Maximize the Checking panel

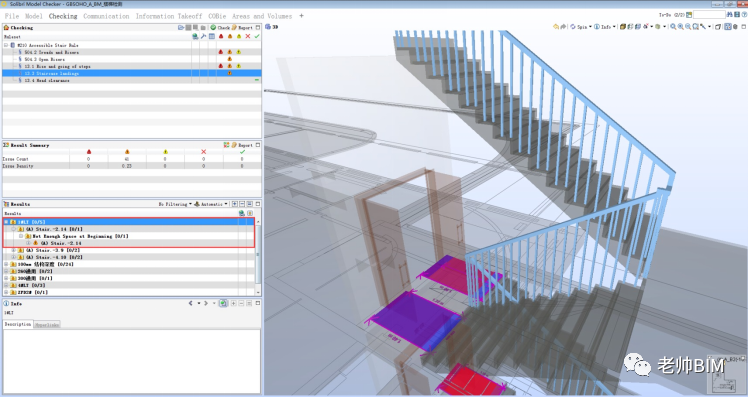click(x=258, y=27)
